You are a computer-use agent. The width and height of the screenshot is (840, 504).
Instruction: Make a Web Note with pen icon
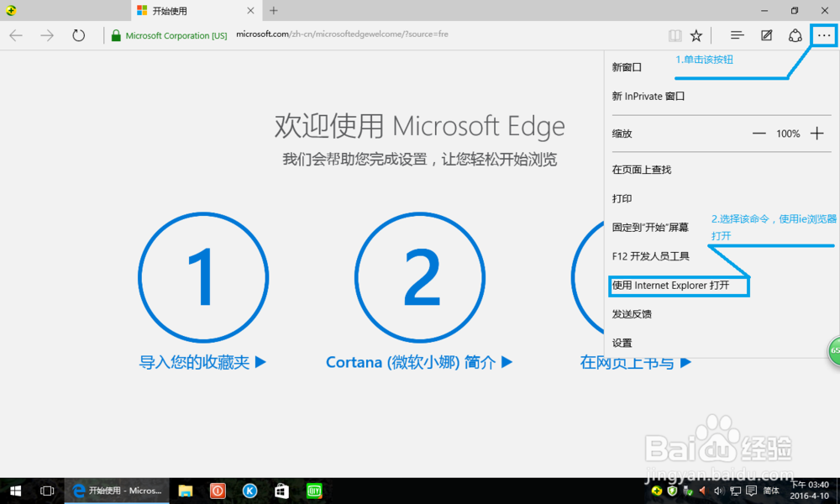[x=767, y=35]
